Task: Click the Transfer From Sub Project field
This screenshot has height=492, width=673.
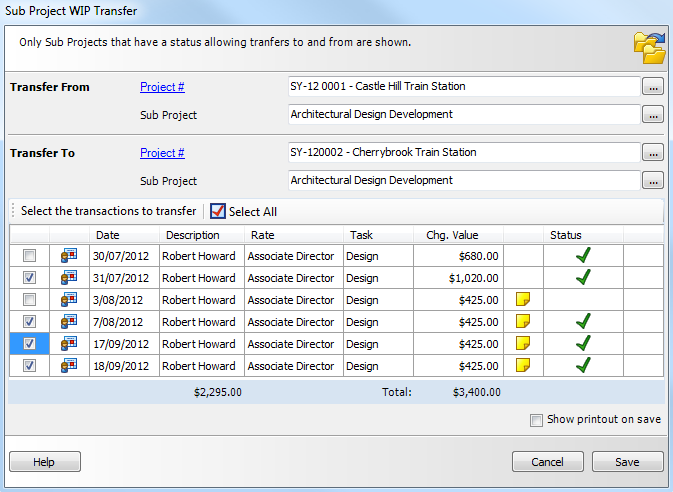Action: pos(462,115)
